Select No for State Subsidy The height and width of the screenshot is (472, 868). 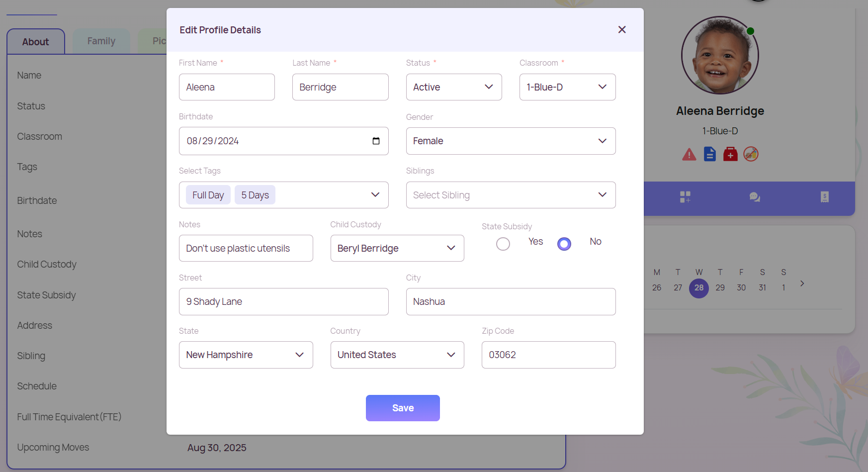(564, 244)
